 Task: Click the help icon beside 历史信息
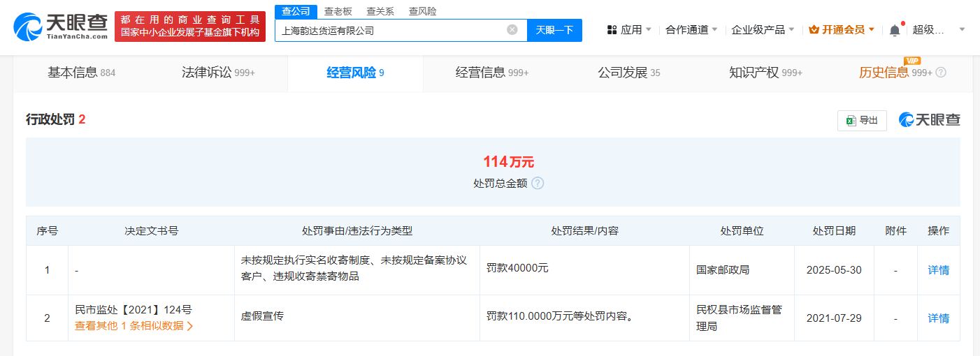941,73
